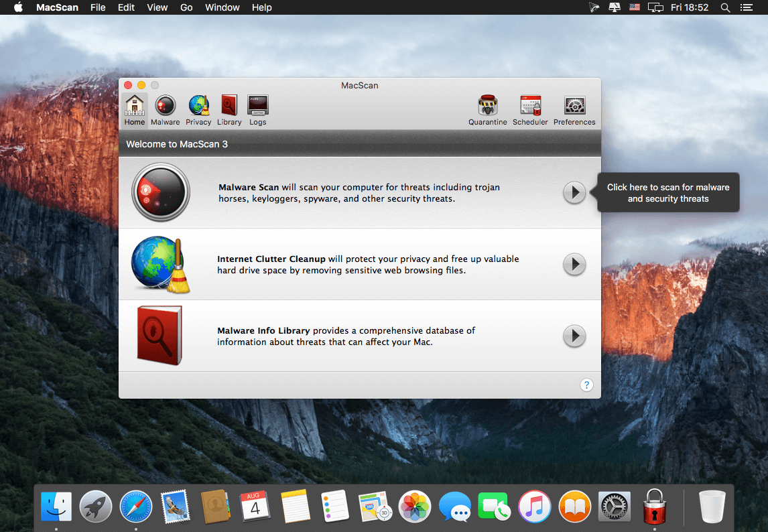Click the 'Welcome to MacScan 3' header text

177,144
